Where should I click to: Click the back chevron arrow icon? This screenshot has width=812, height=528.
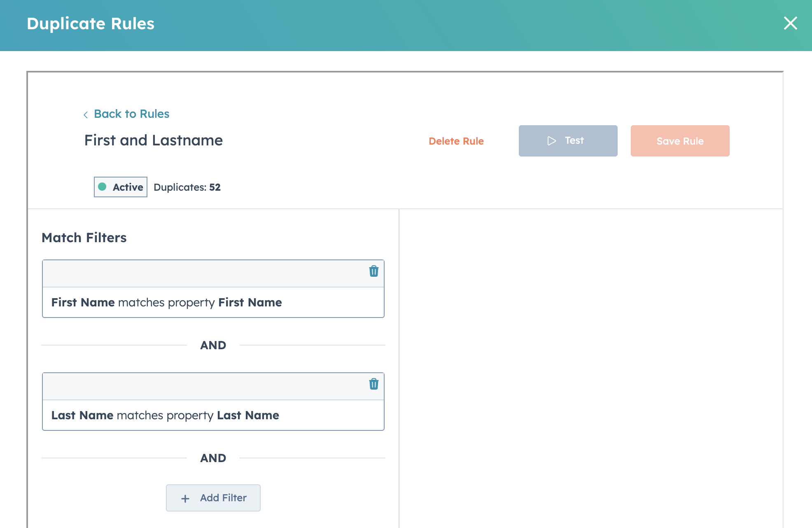point(86,115)
